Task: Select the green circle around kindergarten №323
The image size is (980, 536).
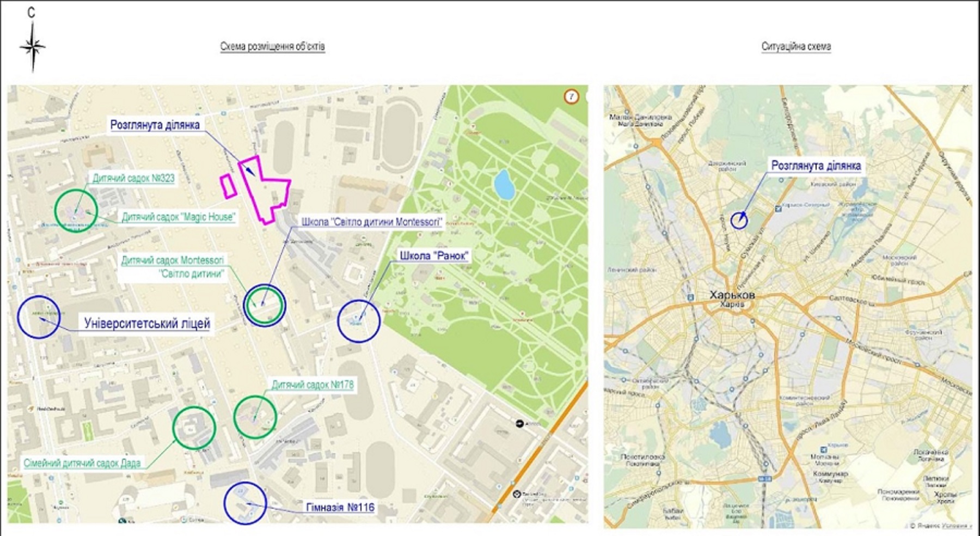Action: pos(76,210)
